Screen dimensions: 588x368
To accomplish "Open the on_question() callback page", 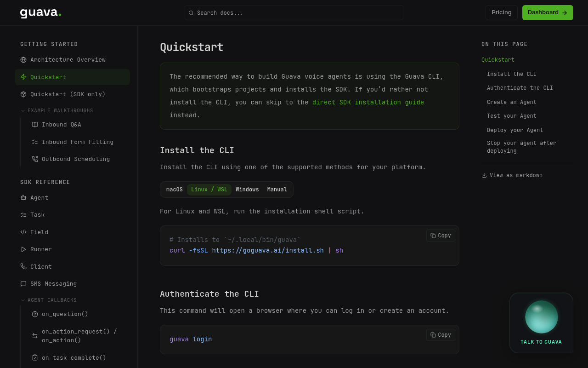I will click(78, 314).
